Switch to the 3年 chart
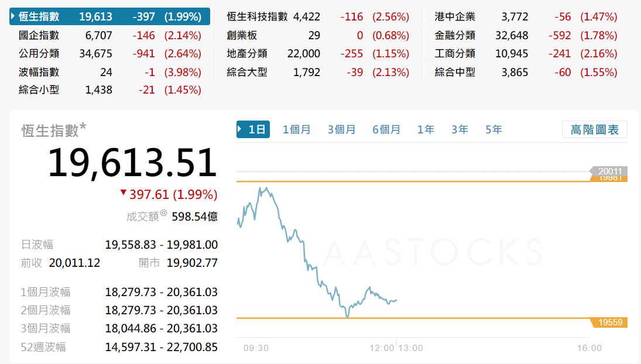The height and width of the screenshot is (364, 641). 460,129
